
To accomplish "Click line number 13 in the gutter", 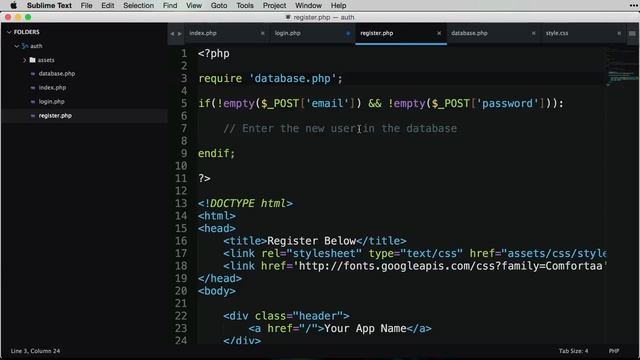I will coord(181,203).
